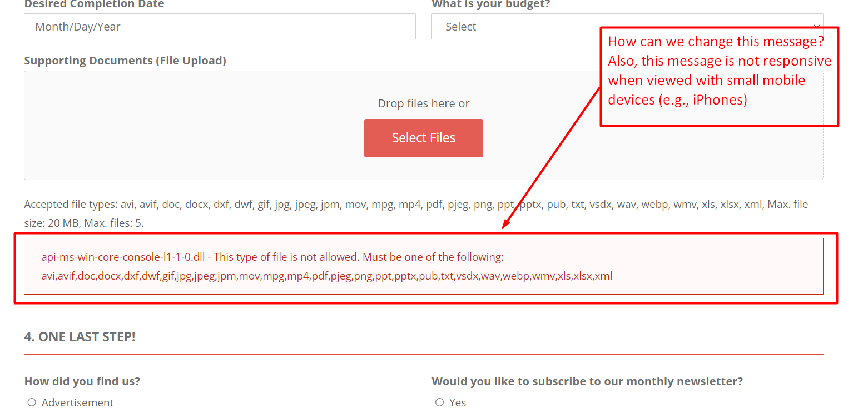The height and width of the screenshot is (418, 868).
Task: Click the 'Yes' option label text
Action: click(x=457, y=402)
